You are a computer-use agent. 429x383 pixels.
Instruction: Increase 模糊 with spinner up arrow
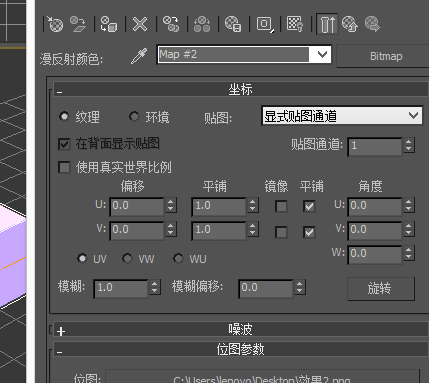click(x=155, y=284)
